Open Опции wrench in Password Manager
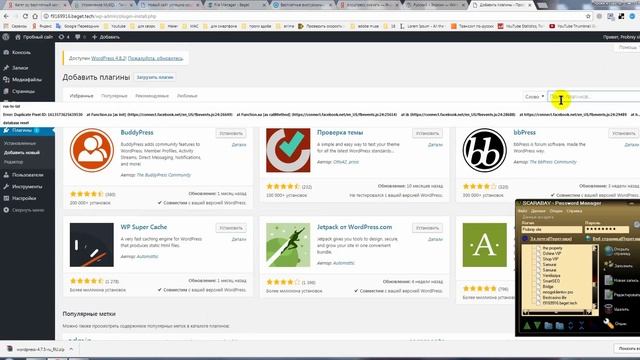The width and height of the screenshot is (640, 360). (609, 324)
